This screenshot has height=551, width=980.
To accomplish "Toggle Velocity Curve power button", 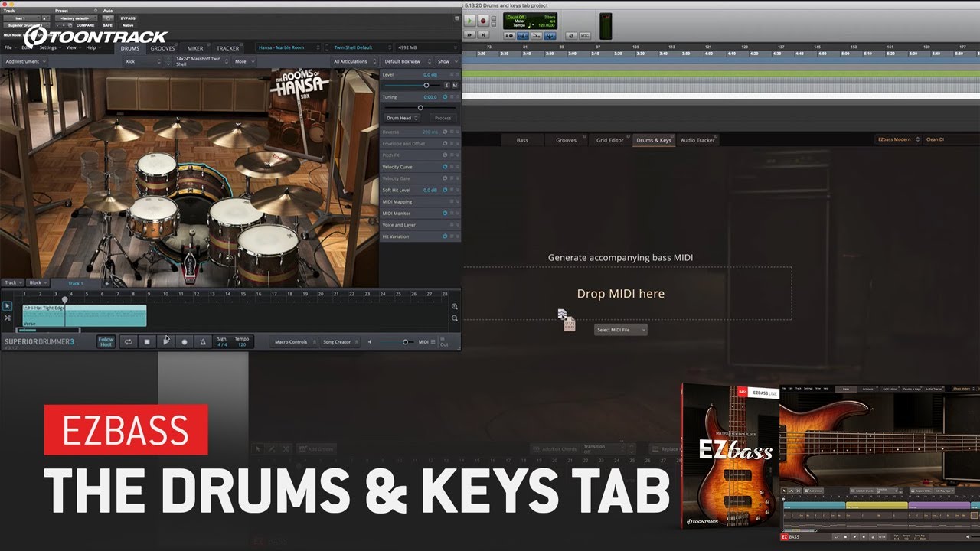I will click(x=445, y=167).
